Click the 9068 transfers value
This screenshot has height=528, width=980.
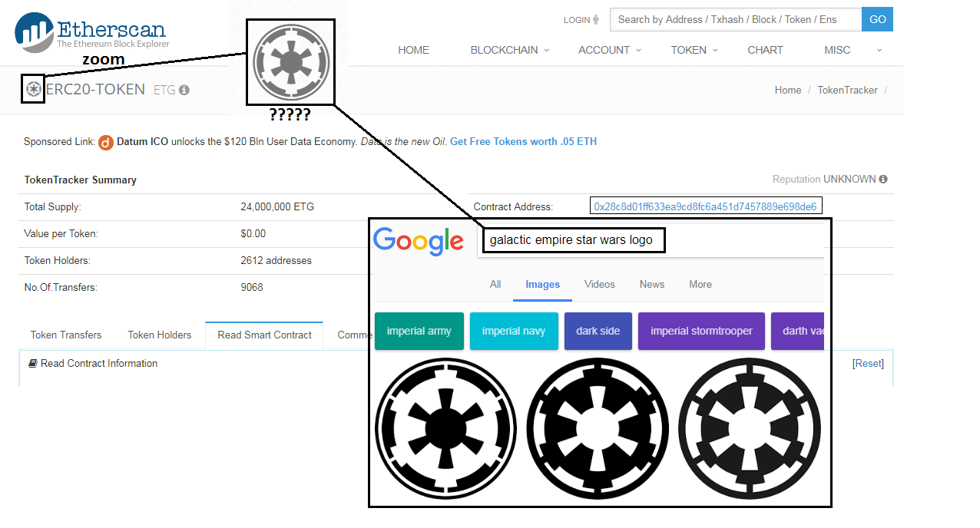[x=252, y=288]
